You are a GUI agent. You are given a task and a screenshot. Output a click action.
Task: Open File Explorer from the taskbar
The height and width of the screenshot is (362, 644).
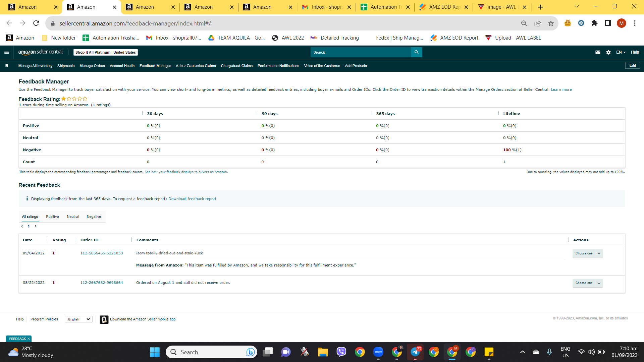coord(323,352)
